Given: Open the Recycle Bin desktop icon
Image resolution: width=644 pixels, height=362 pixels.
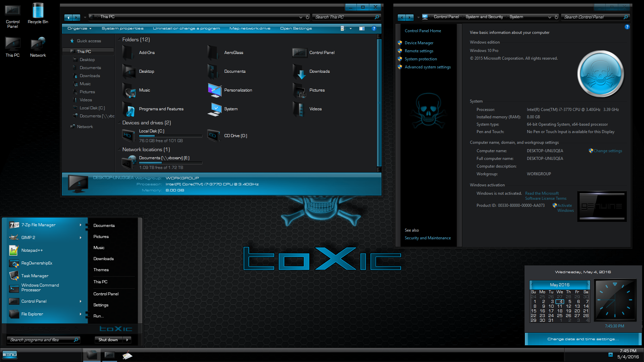Looking at the screenshot, I should 38,13.
